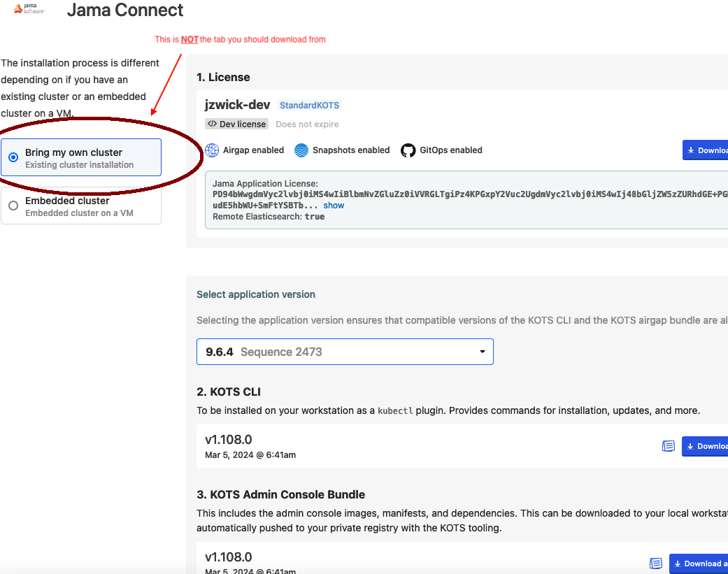This screenshot has width=728, height=574.
Task: Click the Airgap enabled label text
Action: click(253, 150)
